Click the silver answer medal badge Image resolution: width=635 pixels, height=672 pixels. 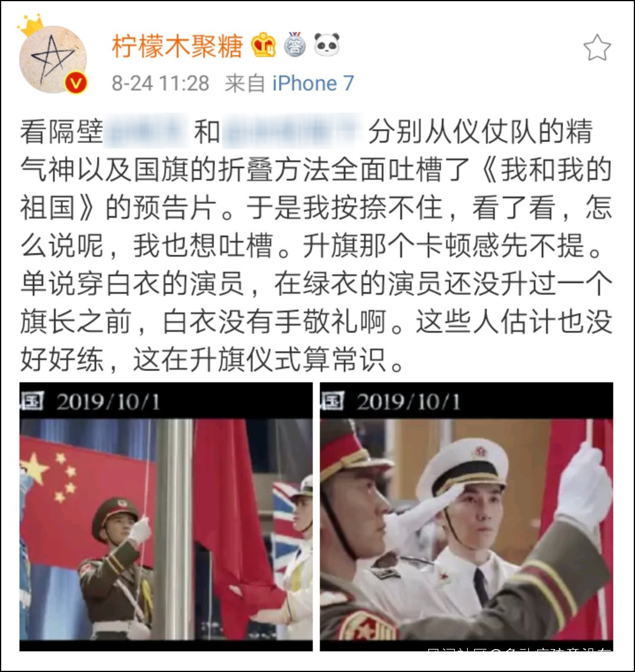[x=295, y=44]
